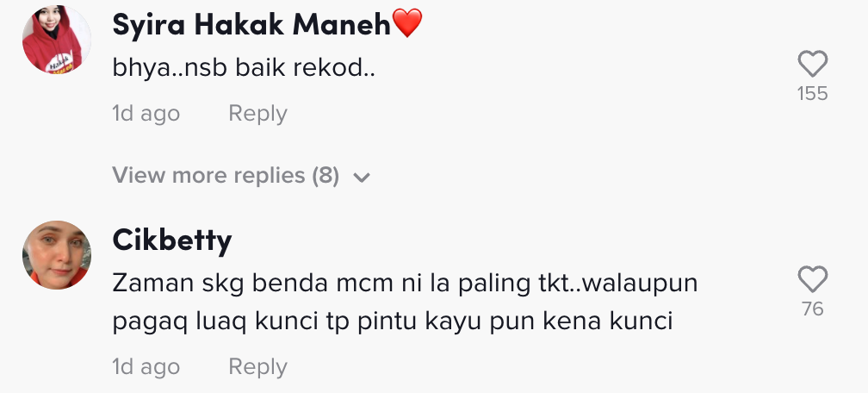
Task: Click the 76 likes count
Action: coord(812,309)
